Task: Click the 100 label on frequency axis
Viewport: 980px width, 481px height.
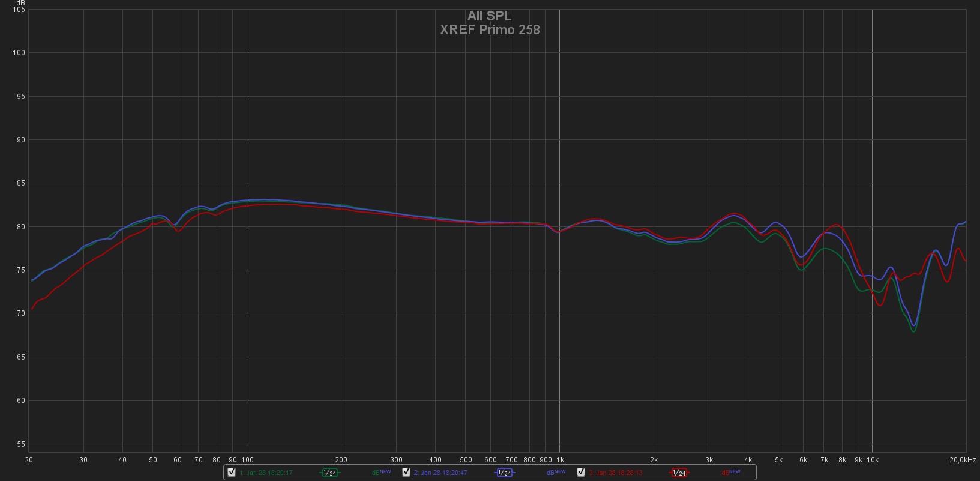Action: click(x=247, y=460)
